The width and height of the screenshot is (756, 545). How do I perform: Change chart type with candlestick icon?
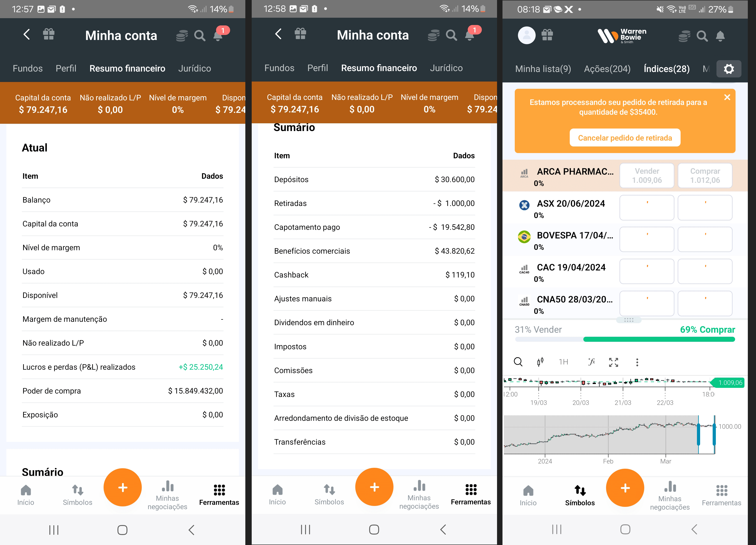click(540, 362)
